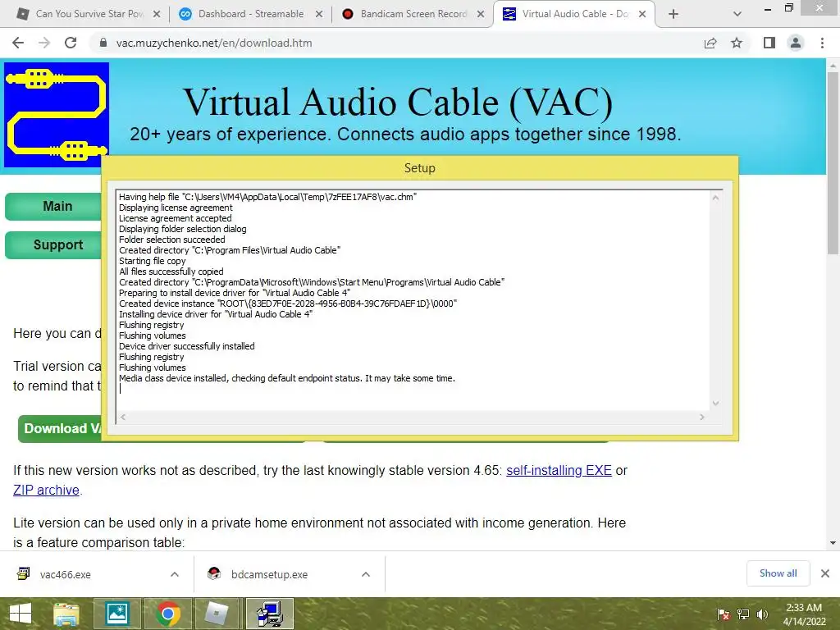
Task: Open the Roblox taskbar icon
Action: (218, 614)
